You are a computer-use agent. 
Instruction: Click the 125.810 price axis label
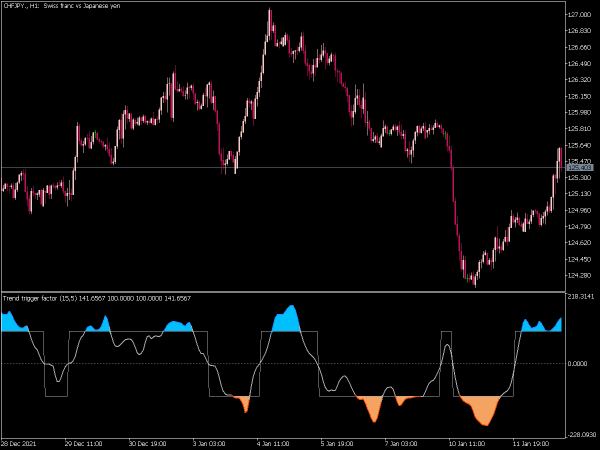pos(580,129)
